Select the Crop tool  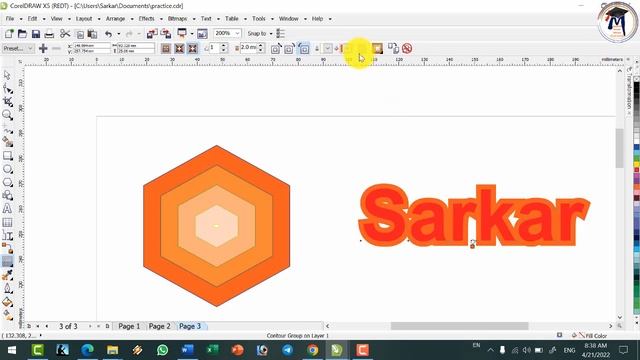(7, 102)
